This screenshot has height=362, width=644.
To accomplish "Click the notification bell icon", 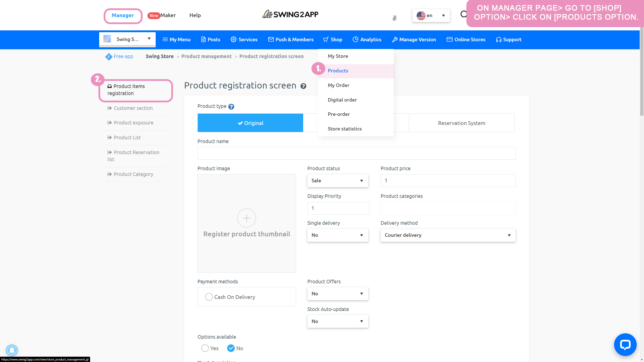I will click(x=12, y=350).
